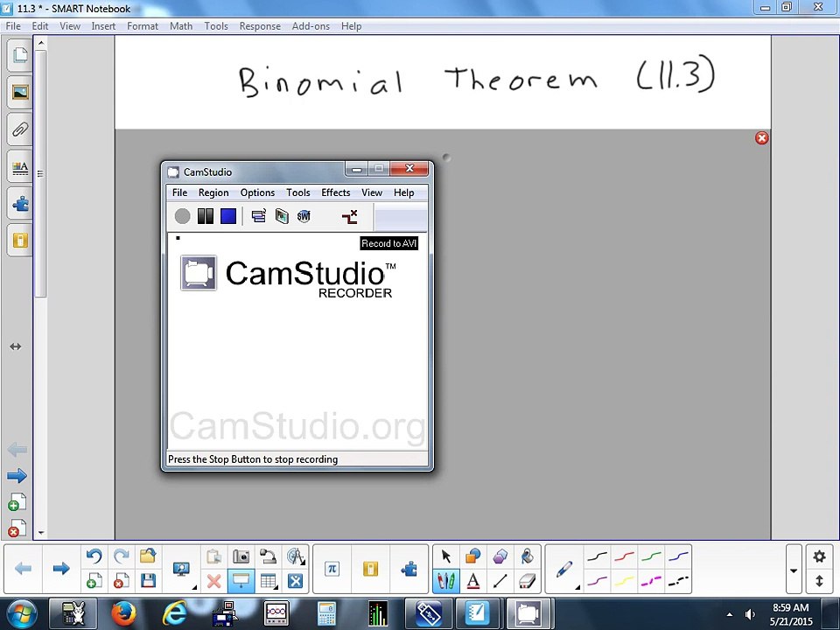Open the CamStudio View menu
Screen dimensions: 840x630
(x=371, y=192)
